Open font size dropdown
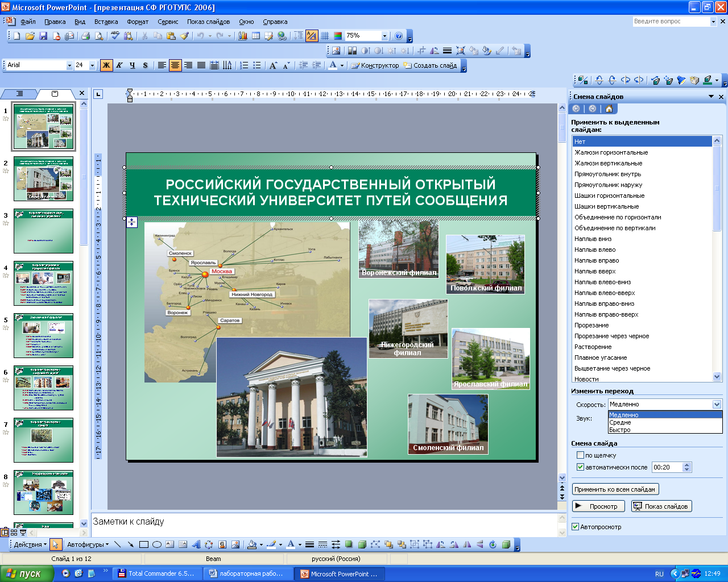728x582 pixels. pyautogui.click(x=92, y=65)
